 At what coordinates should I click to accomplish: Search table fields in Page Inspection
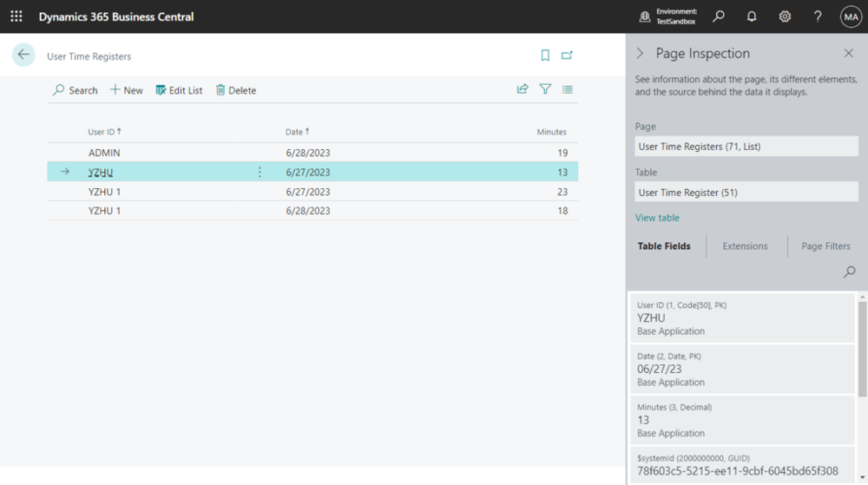850,272
